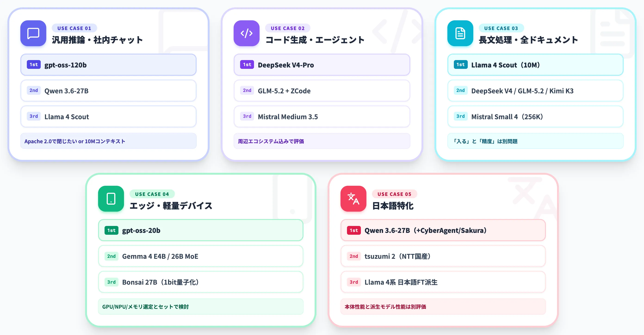Screen dimensions: 644x335
Task: Click the 3rd badge beside Mistral Small 4
Action: pos(461,116)
